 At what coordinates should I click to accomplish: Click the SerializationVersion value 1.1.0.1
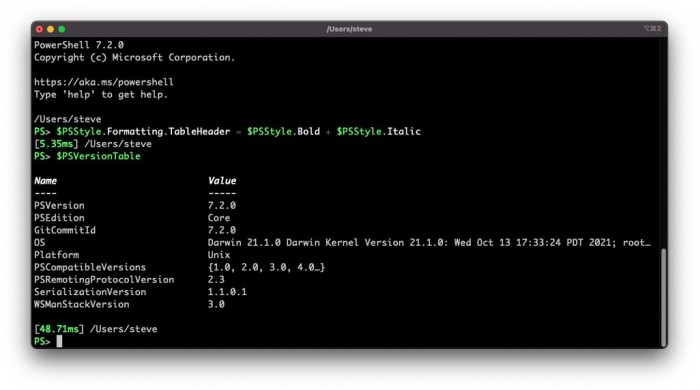tap(227, 292)
